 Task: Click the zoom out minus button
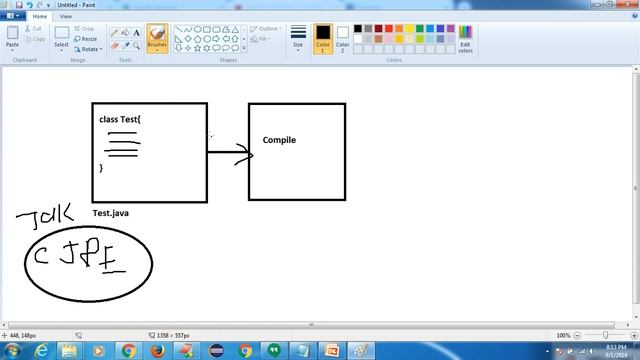tap(577, 336)
